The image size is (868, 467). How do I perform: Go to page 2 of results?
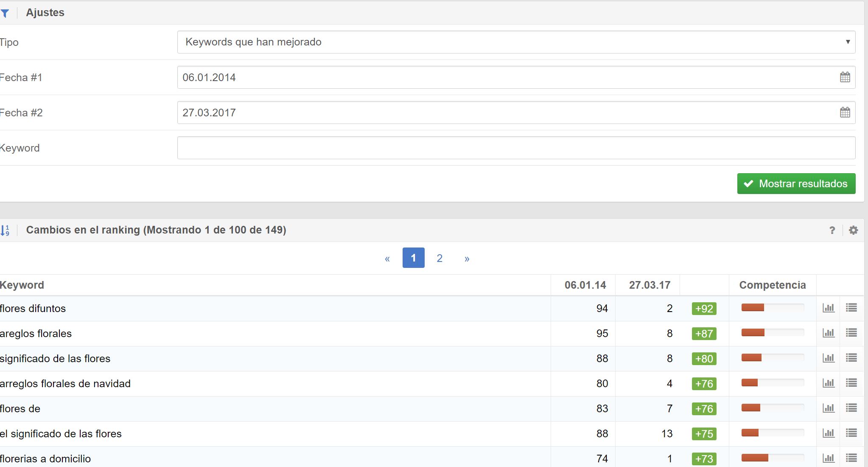tap(440, 258)
